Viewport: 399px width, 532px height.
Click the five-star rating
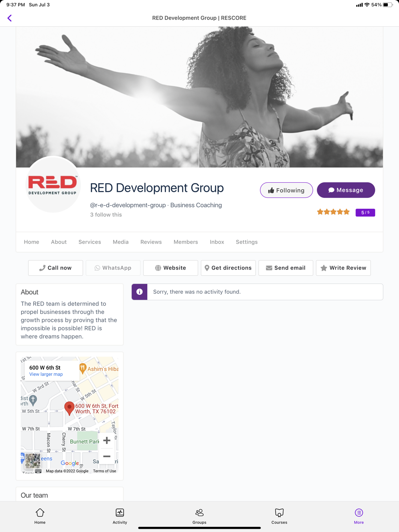[333, 212]
